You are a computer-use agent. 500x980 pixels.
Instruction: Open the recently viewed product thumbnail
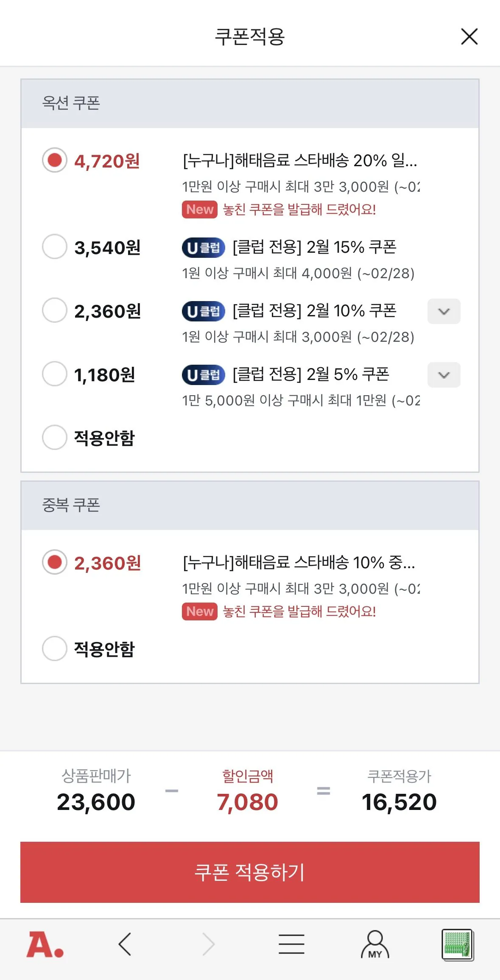point(457,944)
